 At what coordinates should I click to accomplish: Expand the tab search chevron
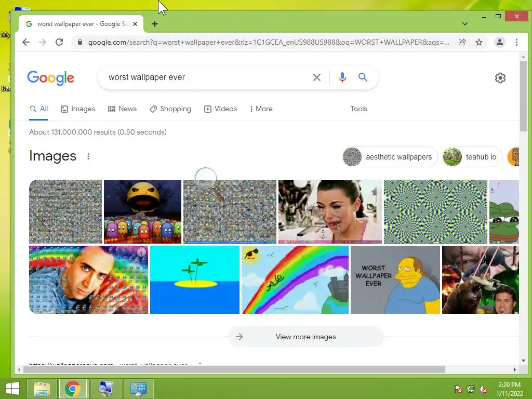coord(465,24)
